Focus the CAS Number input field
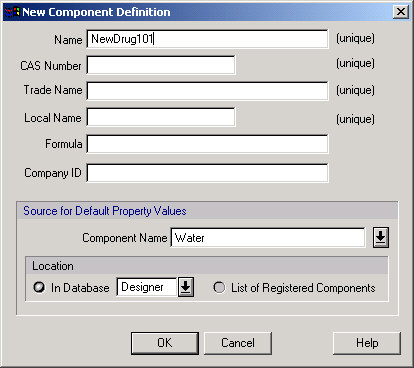The height and width of the screenshot is (368, 414). pos(161,65)
